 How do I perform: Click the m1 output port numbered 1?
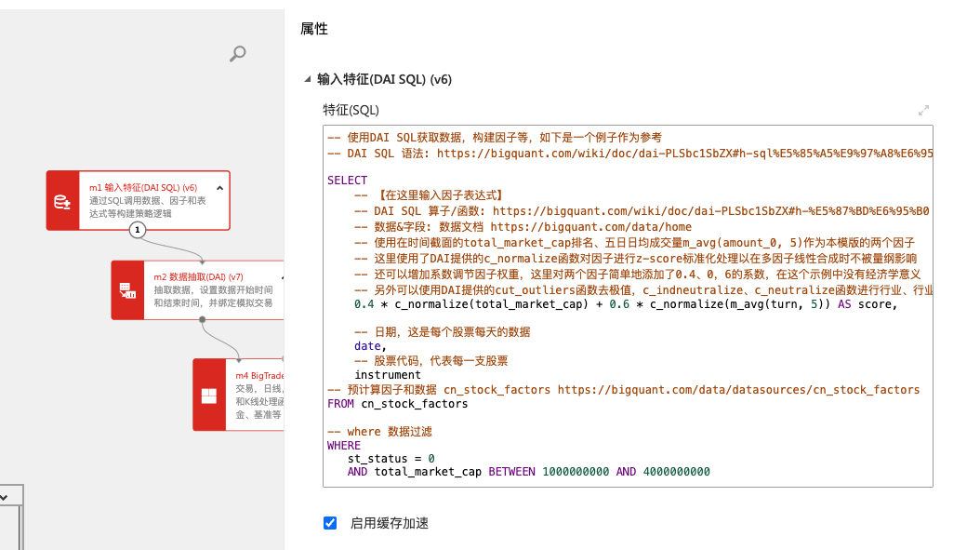click(138, 230)
